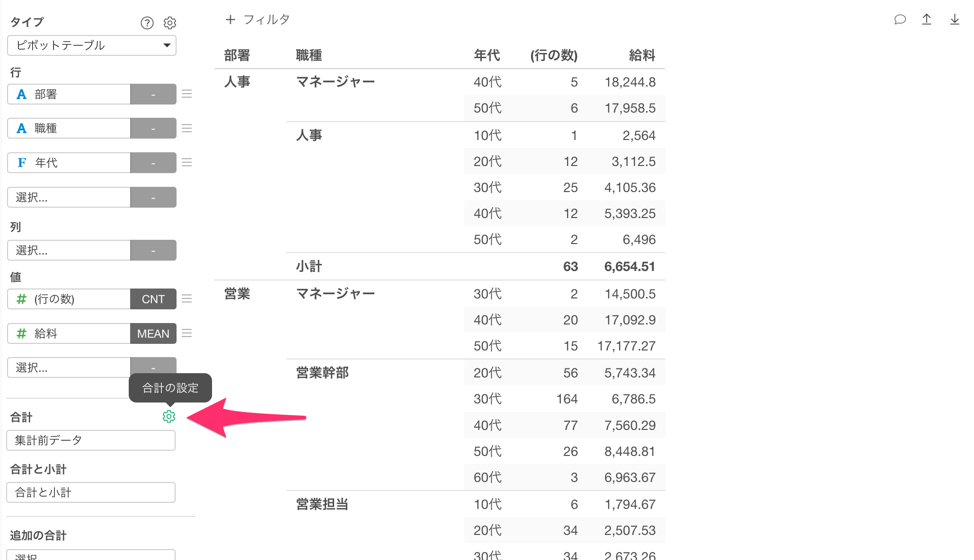Open the empty 選択... selector under 行
Screen dimensions: 974x560
tap(69, 197)
